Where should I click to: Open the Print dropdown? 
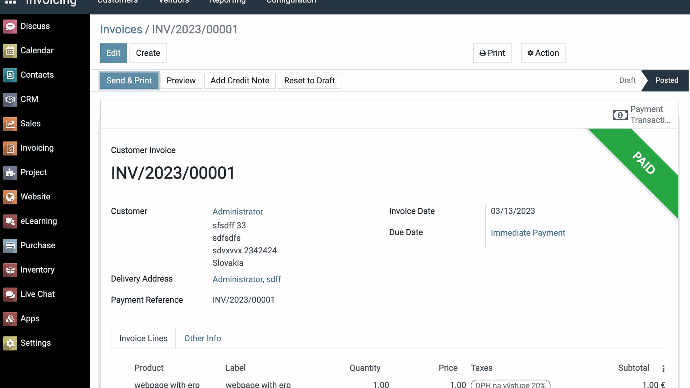[x=492, y=53]
